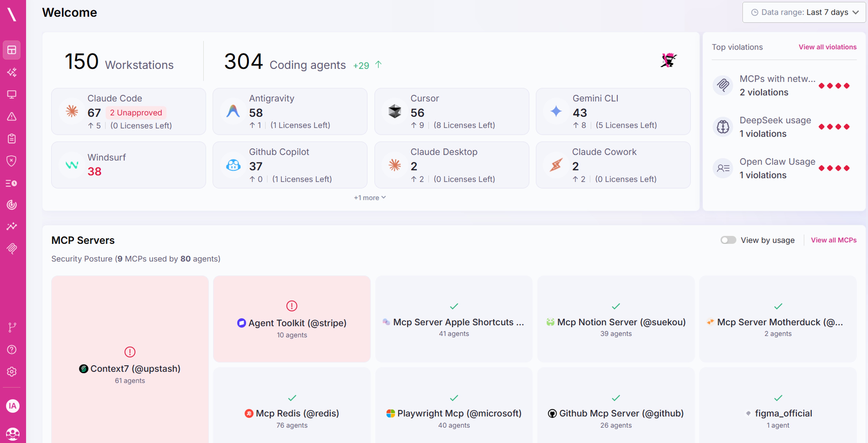868x443 pixels.
Task: Click the ninja mascot icon
Action: (x=669, y=60)
